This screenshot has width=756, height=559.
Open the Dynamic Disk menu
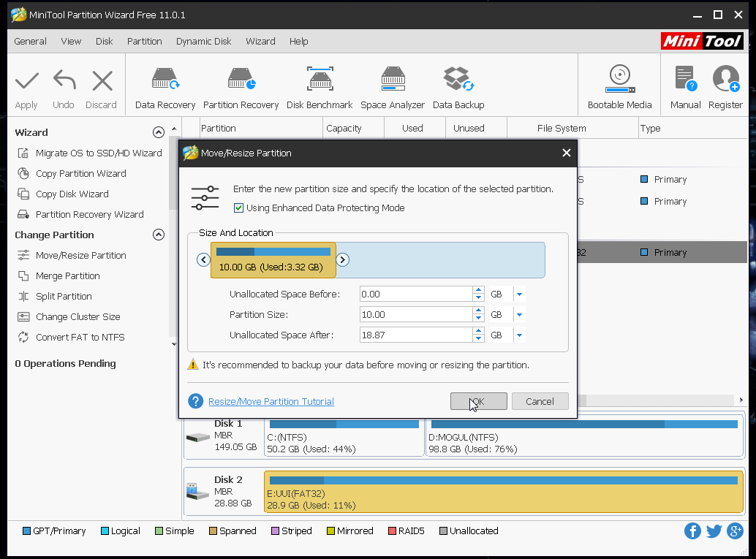203,42
